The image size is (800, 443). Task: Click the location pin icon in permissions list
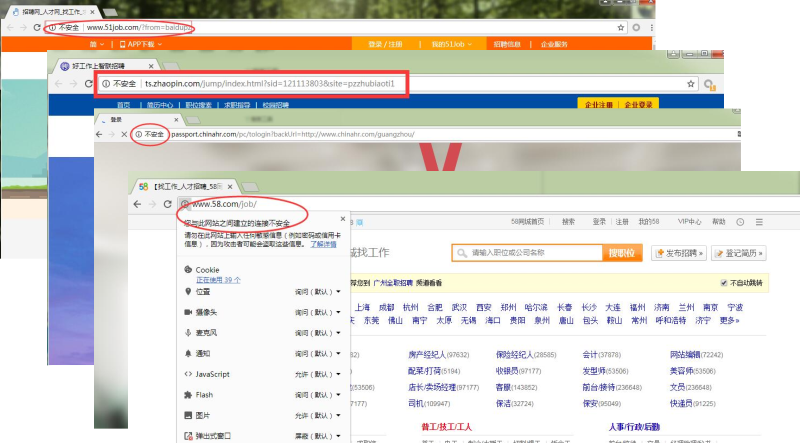[188, 291]
